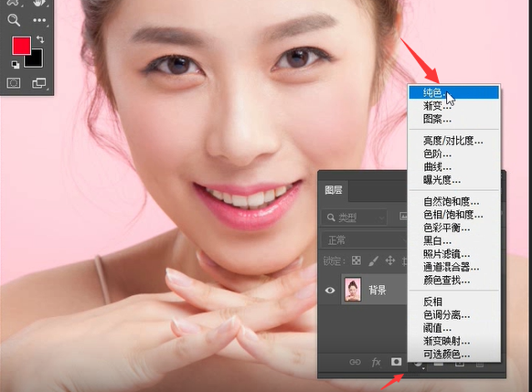The height and width of the screenshot is (392, 532).
Task: Select 通道混合器... adjustment
Action: point(453,267)
